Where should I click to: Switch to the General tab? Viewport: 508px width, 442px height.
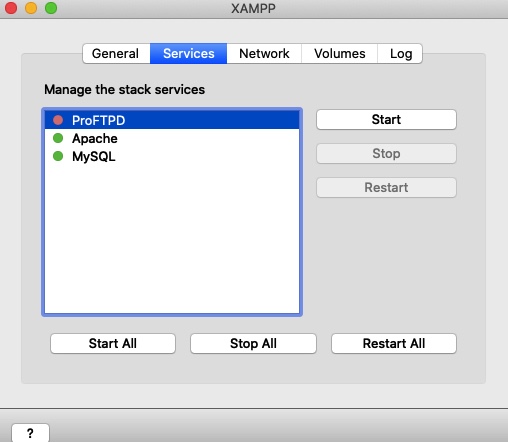pyautogui.click(x=116, y=53)
